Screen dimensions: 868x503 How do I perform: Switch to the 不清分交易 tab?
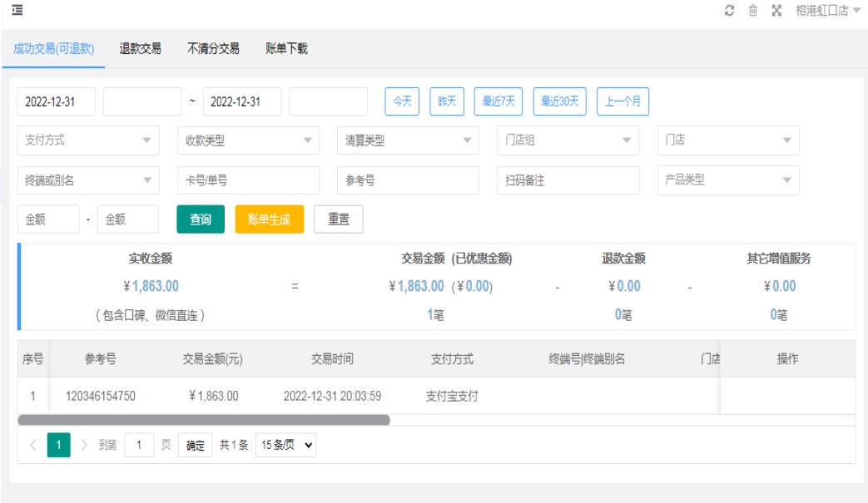tap(213, 49)
